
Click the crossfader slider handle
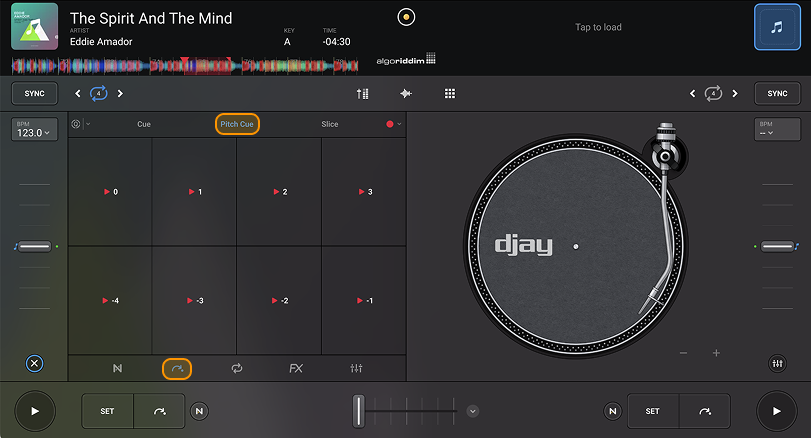coord(359,410)
